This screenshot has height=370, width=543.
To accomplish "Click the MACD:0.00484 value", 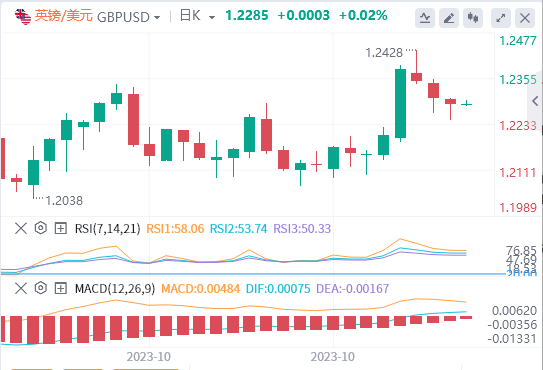I will [x=201, y=289].
